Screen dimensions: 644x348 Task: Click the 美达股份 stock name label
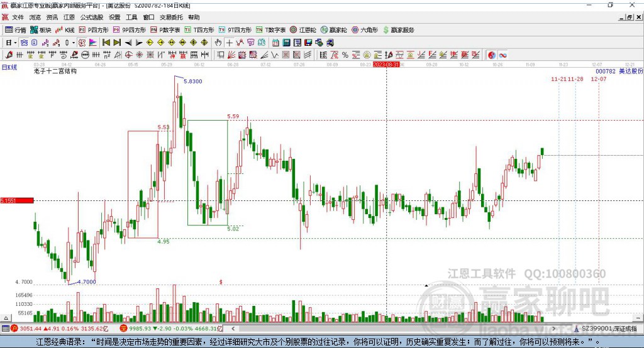[631, 72]
